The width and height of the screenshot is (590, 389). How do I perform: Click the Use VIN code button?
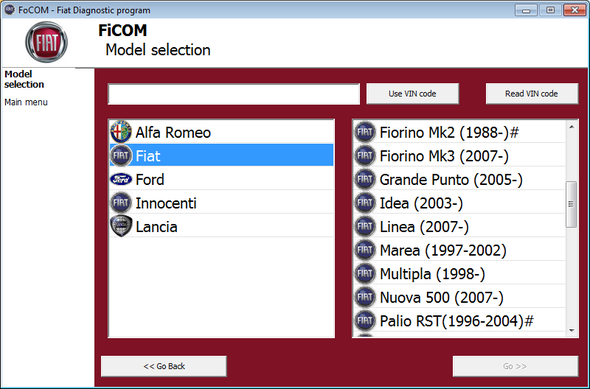pyautogui.click(x=412, y=93)
